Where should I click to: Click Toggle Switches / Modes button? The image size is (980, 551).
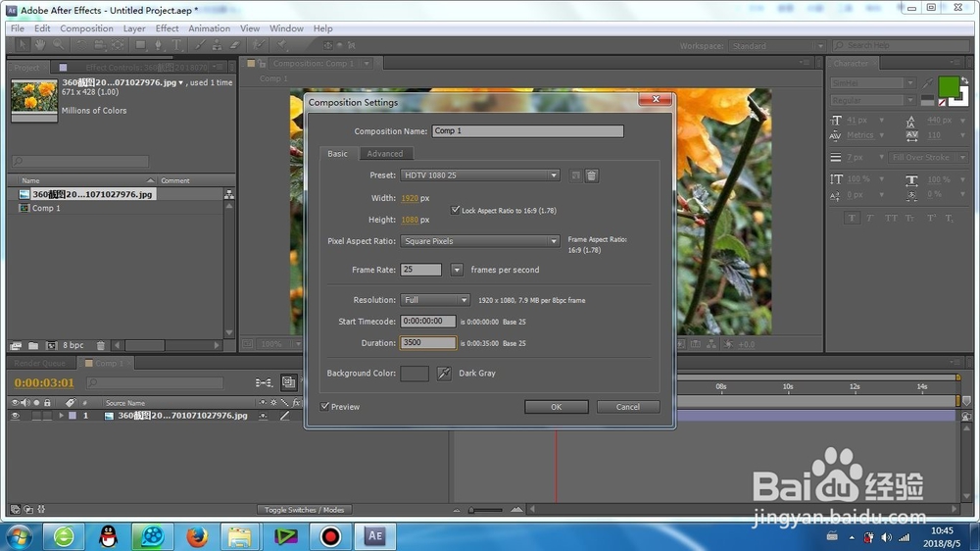click(x=305, y=510)
